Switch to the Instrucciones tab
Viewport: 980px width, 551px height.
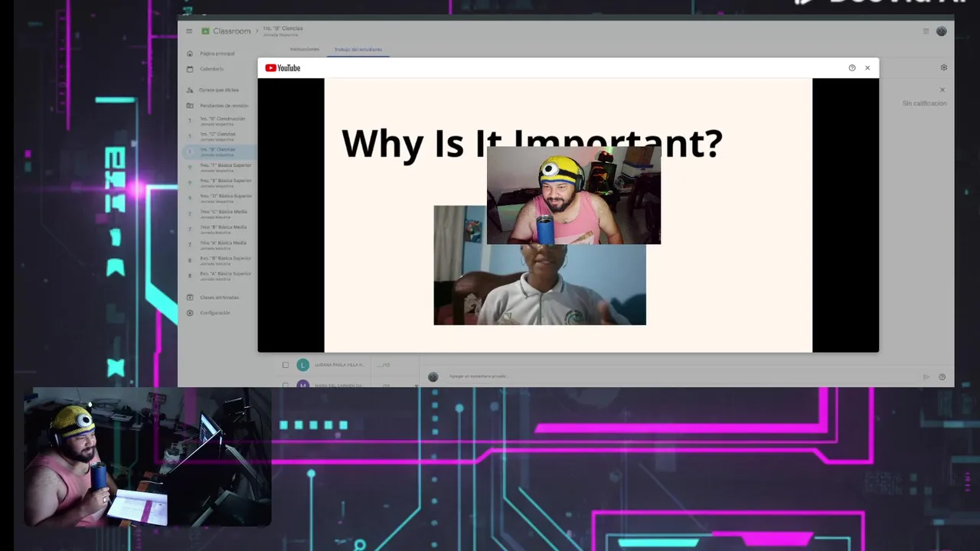pos(305,50)
